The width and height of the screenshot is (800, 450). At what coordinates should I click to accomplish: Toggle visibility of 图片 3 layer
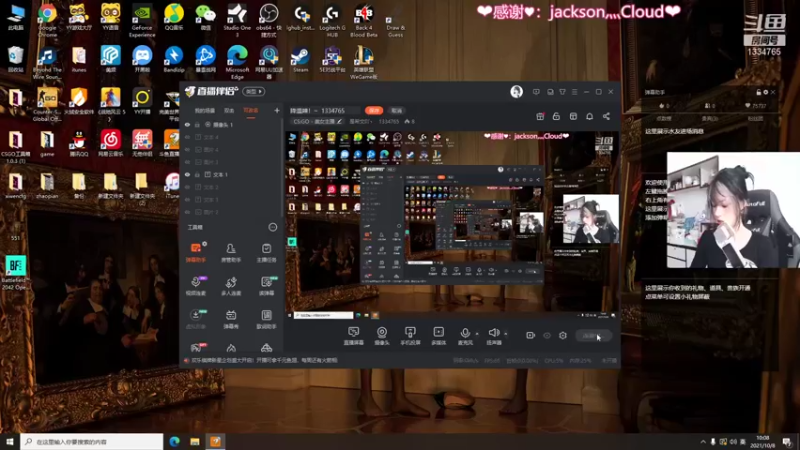187,162
